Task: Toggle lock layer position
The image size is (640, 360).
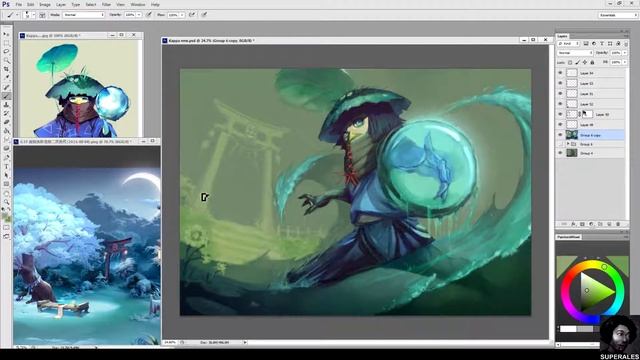Action: (585, 62)
